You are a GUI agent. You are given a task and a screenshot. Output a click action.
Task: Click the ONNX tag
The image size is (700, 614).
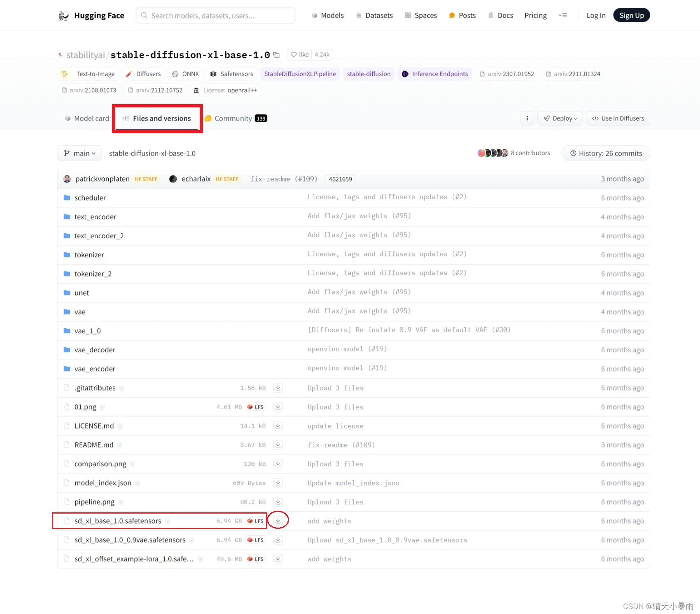(x=185, y=74)
